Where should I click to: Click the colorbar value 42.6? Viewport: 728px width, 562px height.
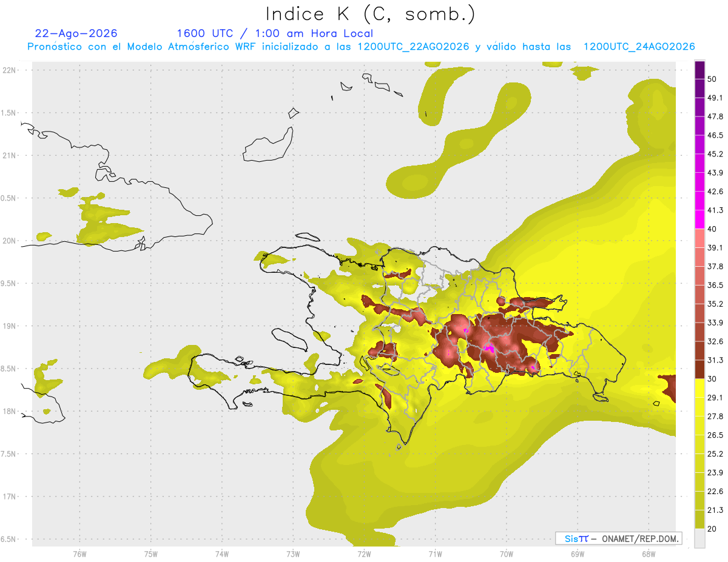(x=715, y=192)
